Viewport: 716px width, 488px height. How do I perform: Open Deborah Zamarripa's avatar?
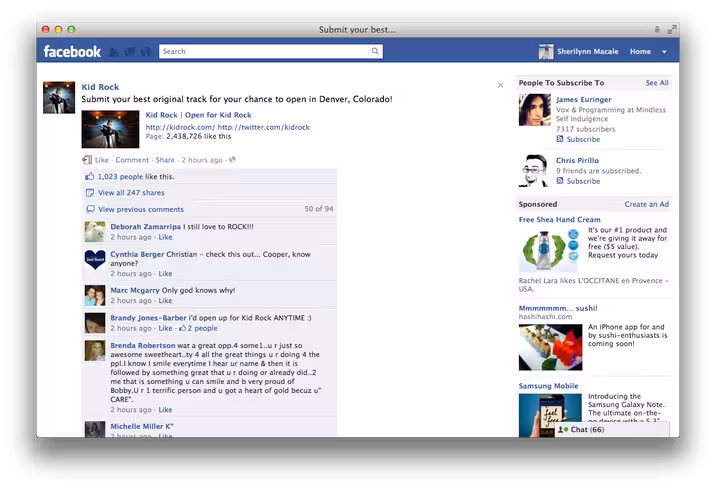click(95, 232)
